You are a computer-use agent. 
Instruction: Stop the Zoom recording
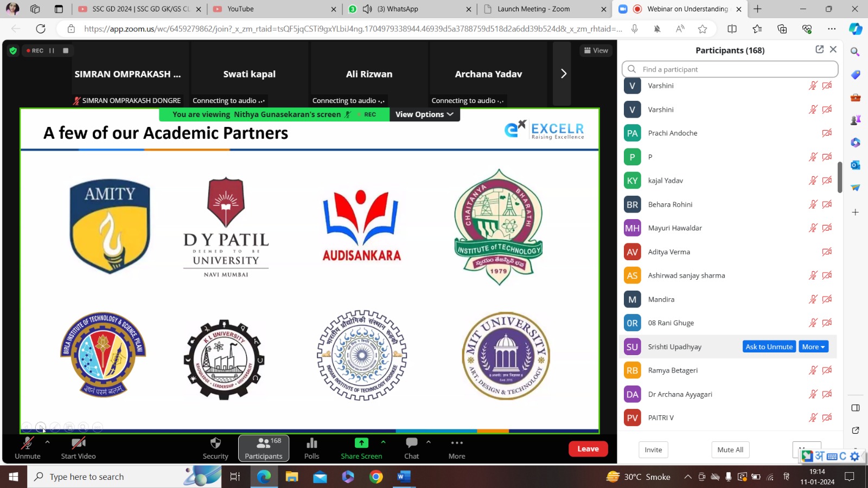66,50
